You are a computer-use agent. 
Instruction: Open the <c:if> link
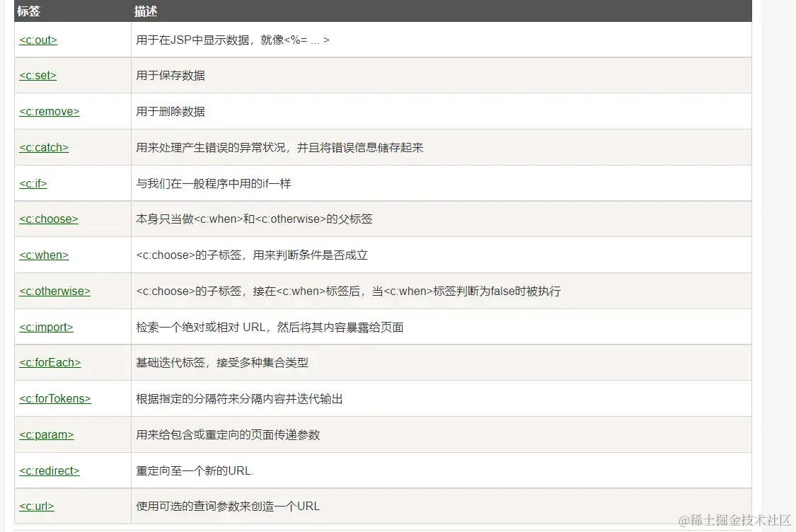click(x=33, y=184)
